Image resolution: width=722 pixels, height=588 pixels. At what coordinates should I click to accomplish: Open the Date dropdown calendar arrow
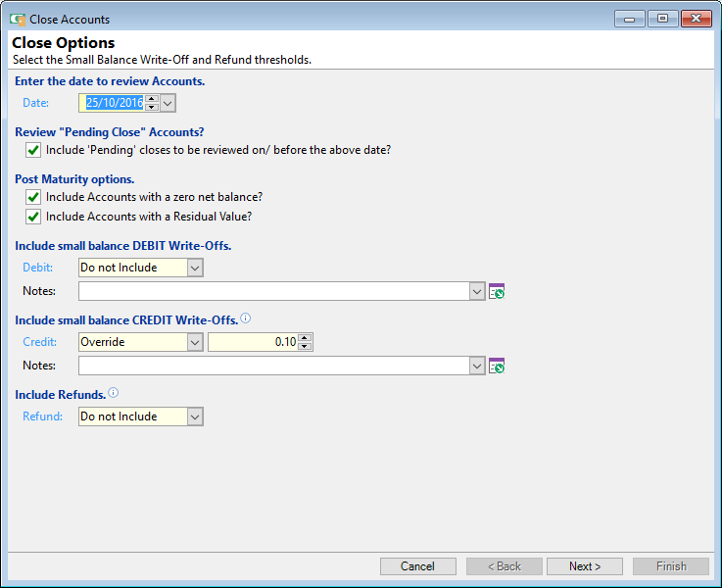click(168, 103)
